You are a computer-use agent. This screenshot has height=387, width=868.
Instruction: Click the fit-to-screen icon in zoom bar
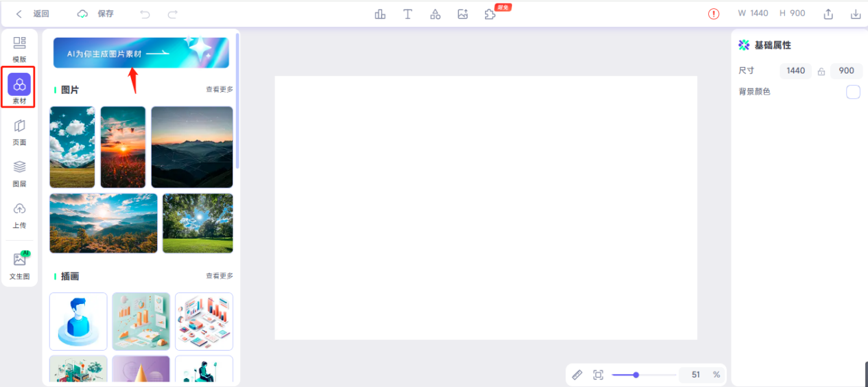coord(598,375)
